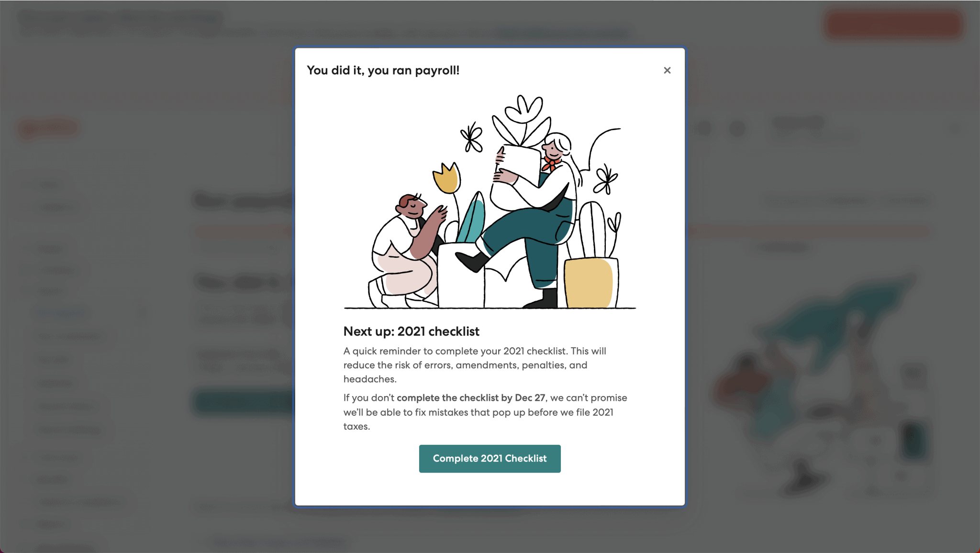Select the "Next up: 2021 checklist" heading
The width and height of the screenshot is (980, 553).
pos(411,331)
